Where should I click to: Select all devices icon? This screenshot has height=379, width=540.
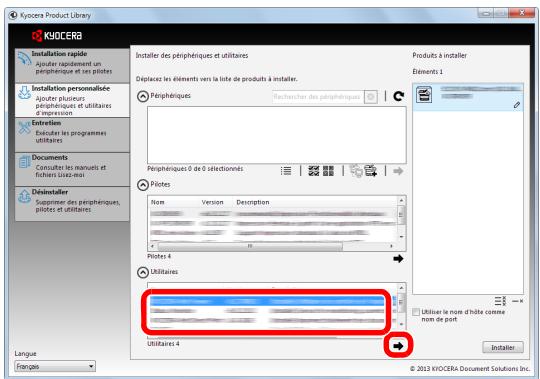pyautogui.click(x=313, y=171)
